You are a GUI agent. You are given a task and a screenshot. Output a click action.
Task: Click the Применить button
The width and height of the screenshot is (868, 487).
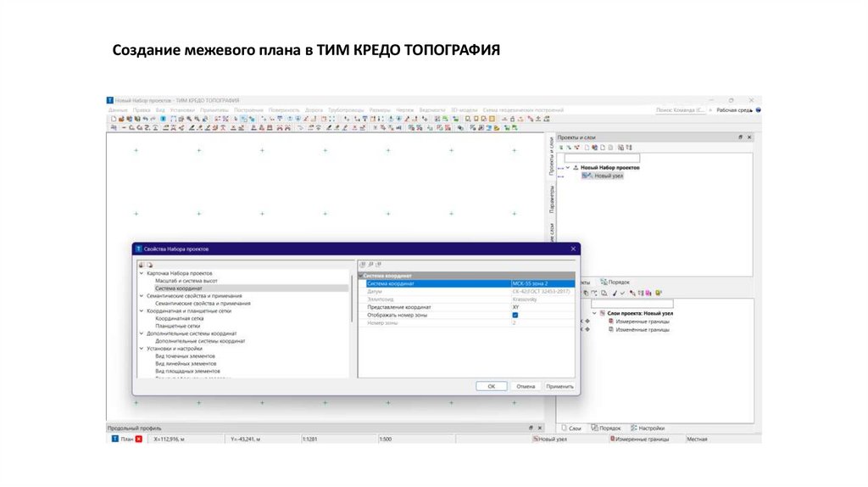(x=559, y=386)
